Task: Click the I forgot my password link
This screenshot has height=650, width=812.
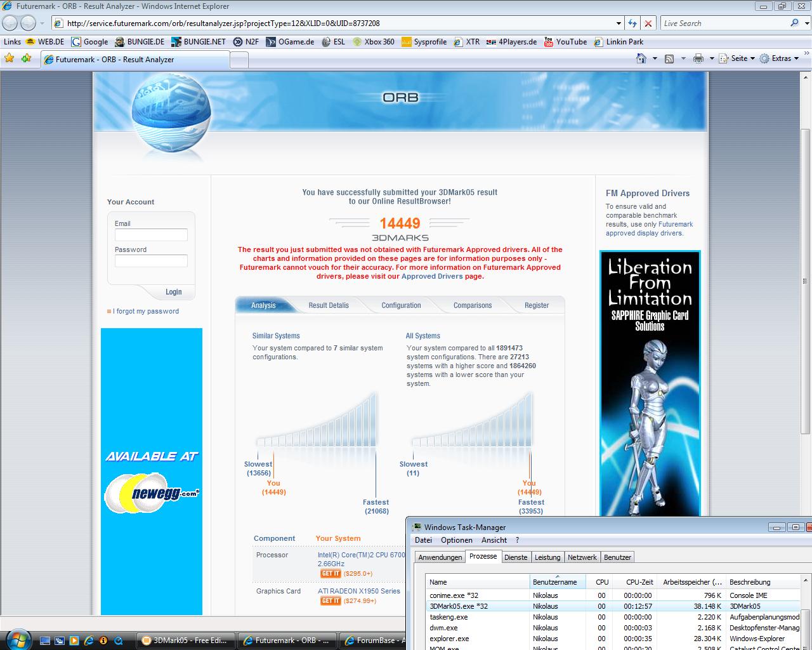Action: click(146, 311)
